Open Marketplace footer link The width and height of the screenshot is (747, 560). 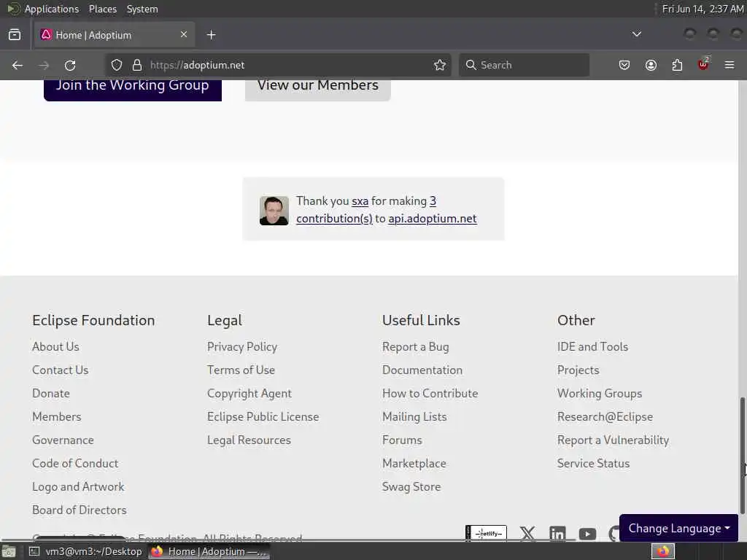click(x=414, y=463)
